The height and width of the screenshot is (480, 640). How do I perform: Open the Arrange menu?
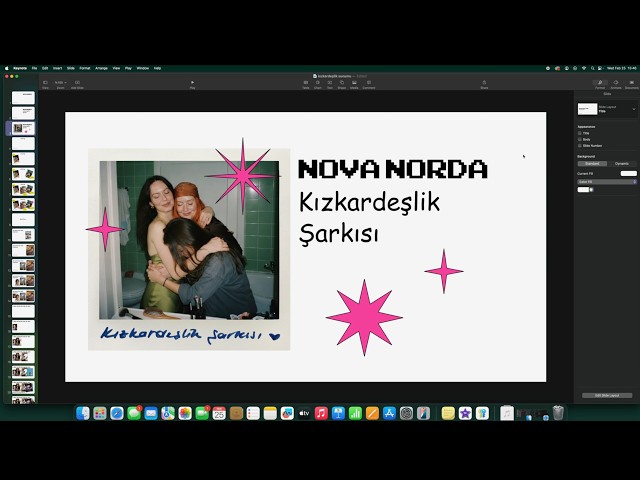101,68
